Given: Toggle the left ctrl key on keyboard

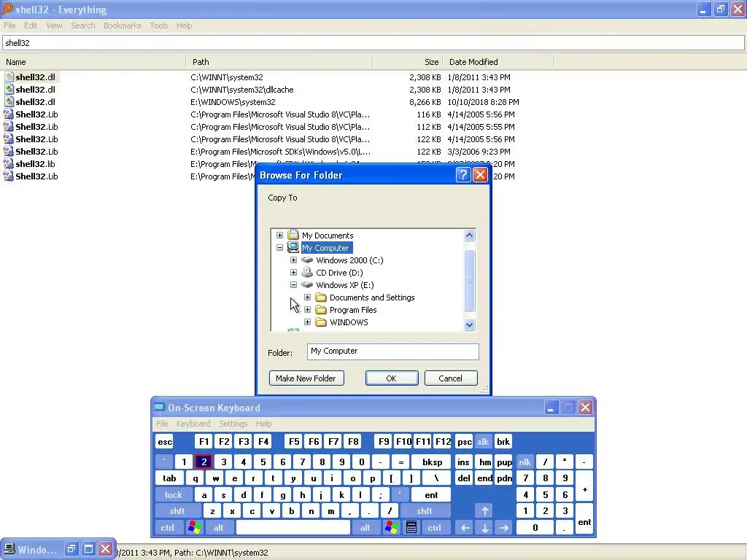Looking at the screenshot, I should (167, 527).
